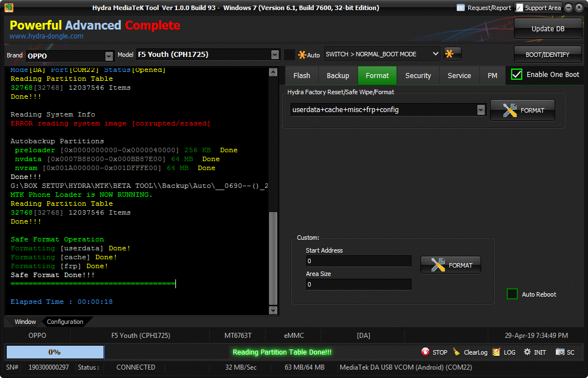Screen dimensions: 588x378
Task: Click 'MT6763T' chipset status cell
Action: (x=238, y=336)
